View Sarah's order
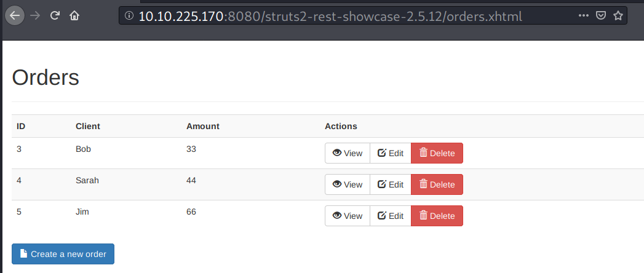The width and height of the screenshot is (644, 273). click(x=348, y=184)
